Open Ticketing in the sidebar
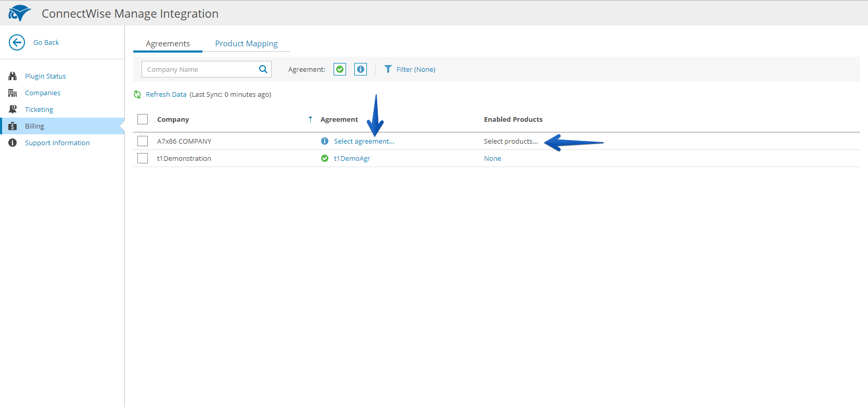This screenshot has height=407, width=868. (39, 109)
